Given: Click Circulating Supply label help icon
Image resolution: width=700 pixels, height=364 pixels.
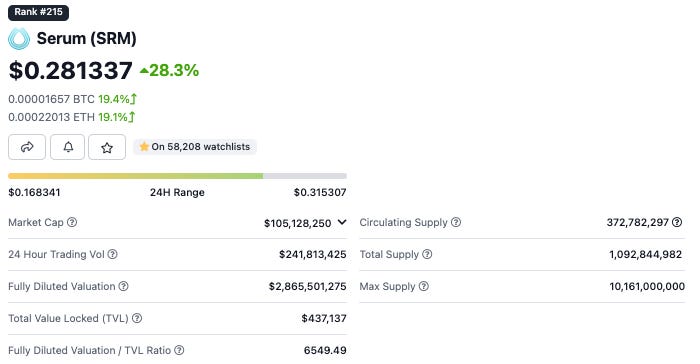Looking at the screenshot, I should coord(456,222).
